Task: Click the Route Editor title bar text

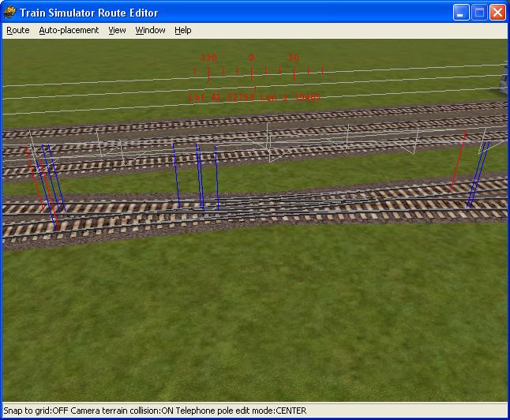Action: tap(89, 13)
